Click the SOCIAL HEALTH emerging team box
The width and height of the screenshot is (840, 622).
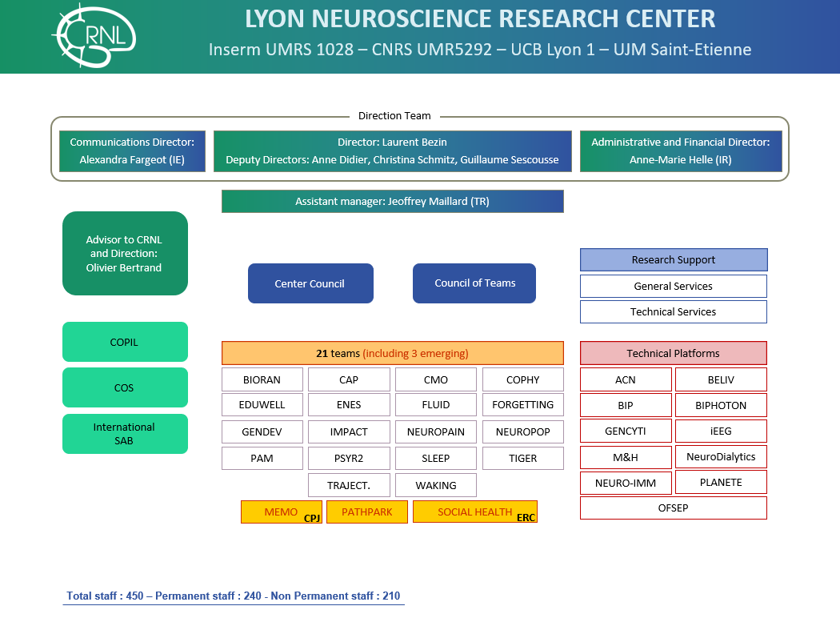point(475,512)
